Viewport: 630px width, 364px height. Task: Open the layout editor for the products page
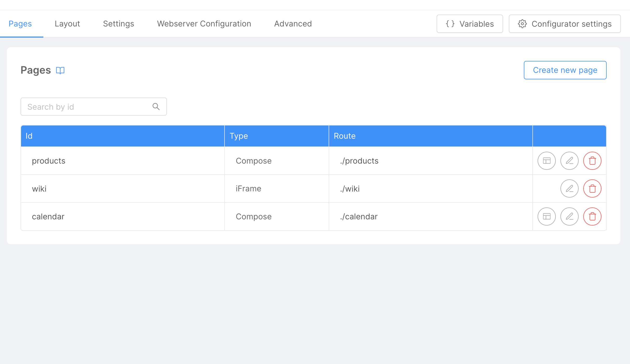pos(546,161)
